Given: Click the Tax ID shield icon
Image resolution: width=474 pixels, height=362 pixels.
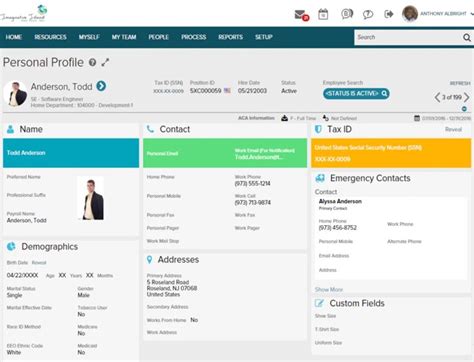Looking at the screenshot, I should point(318,129).
